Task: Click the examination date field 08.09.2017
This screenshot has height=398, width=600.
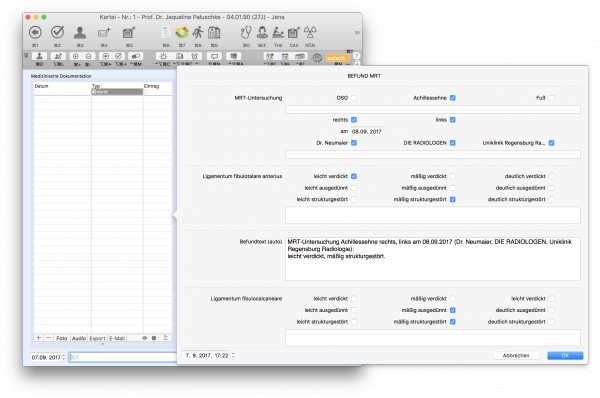Action: (x=367, y=131)
